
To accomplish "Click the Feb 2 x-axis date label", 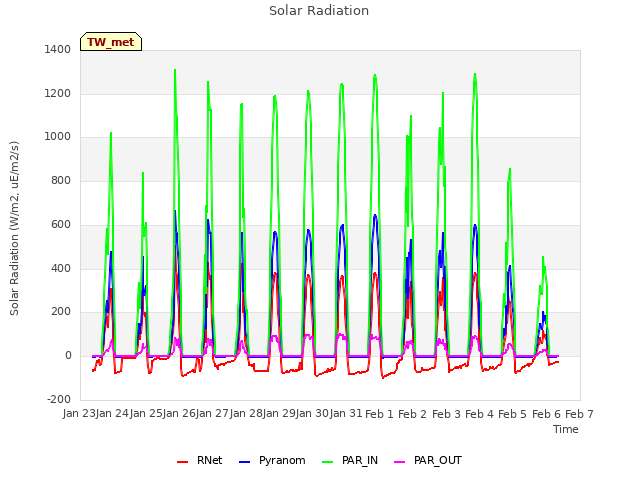I will point(412,414).
